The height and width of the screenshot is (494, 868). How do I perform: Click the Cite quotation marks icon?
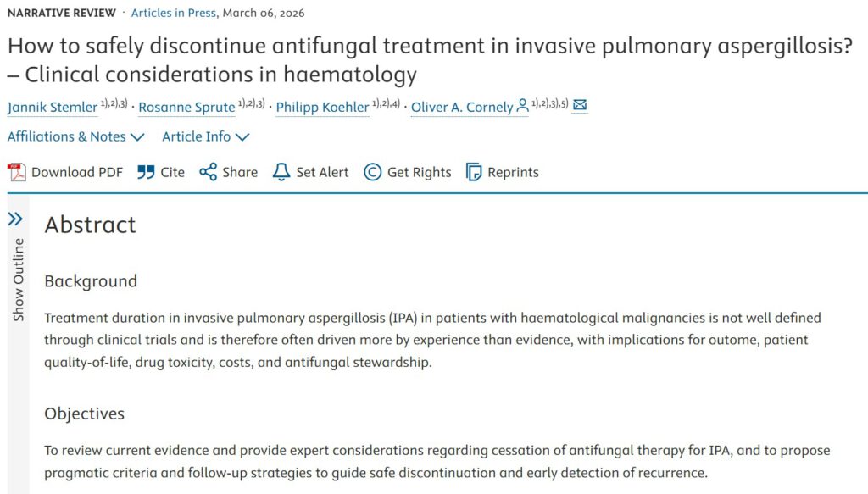146,172
